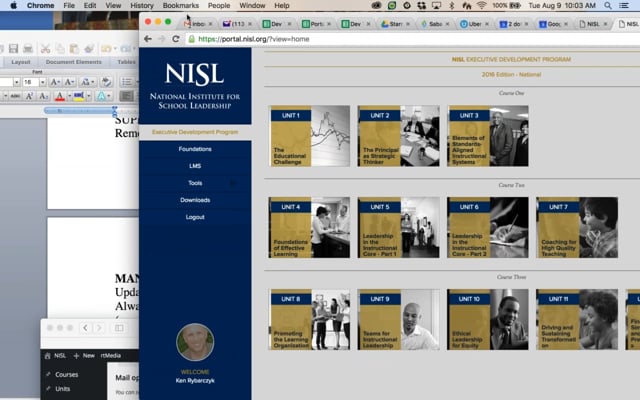The width and height of the screenshot is (640, 400).
Task: Open the font size dropdown in Word
Action: pyautogui.click(x=41, y=81)
